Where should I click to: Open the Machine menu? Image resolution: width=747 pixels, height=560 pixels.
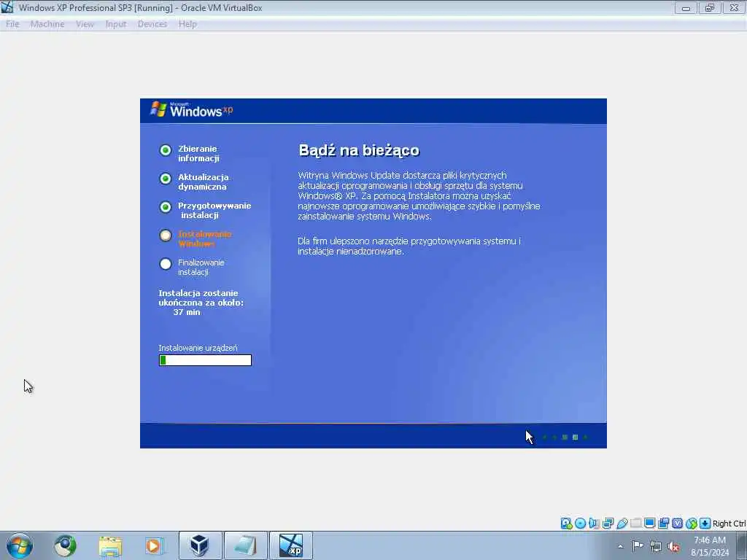tap(47, 24)
